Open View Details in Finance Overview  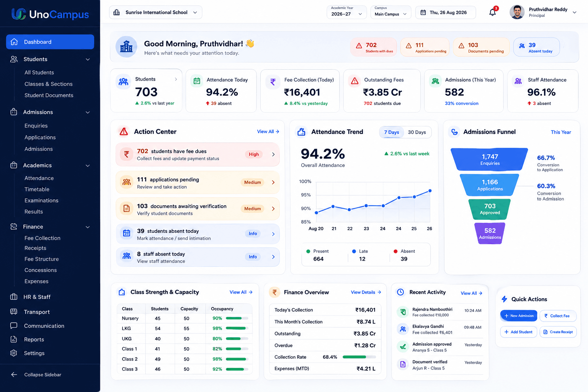(x=366, y=292)
